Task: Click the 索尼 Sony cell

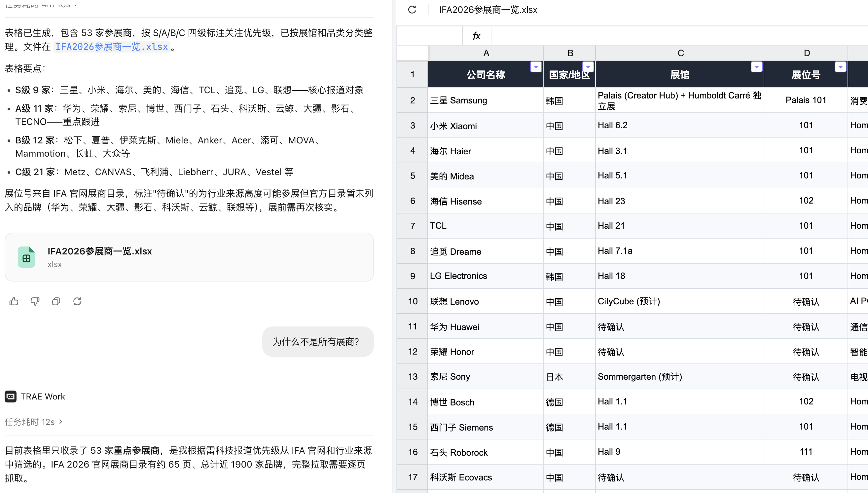Action: (486, 376)
